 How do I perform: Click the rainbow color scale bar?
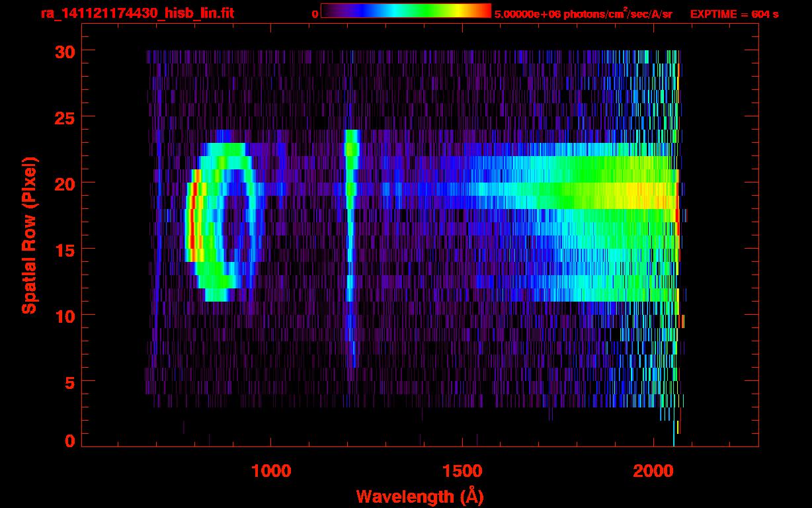(x=406, y=11)
